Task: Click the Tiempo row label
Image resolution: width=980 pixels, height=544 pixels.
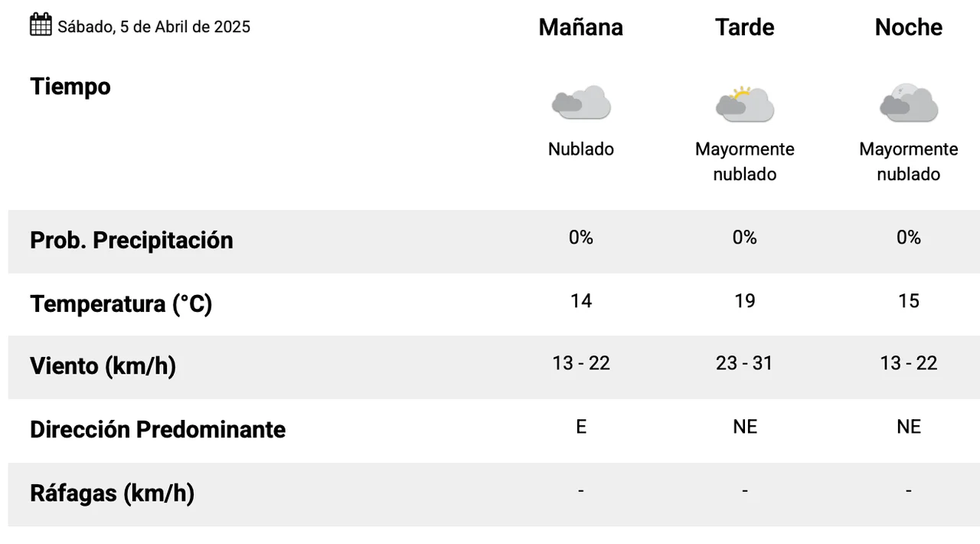Action: tap(70, 87)
